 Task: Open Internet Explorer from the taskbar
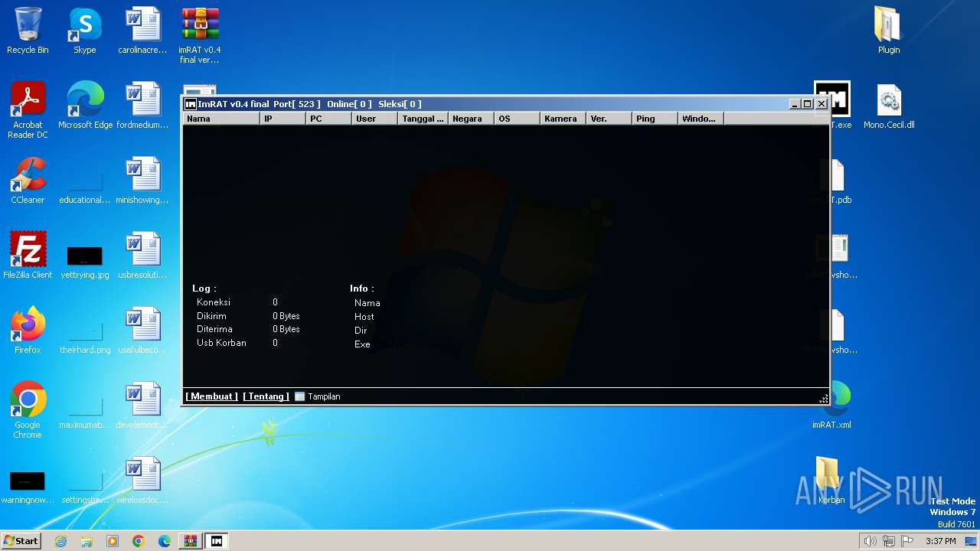61,541
